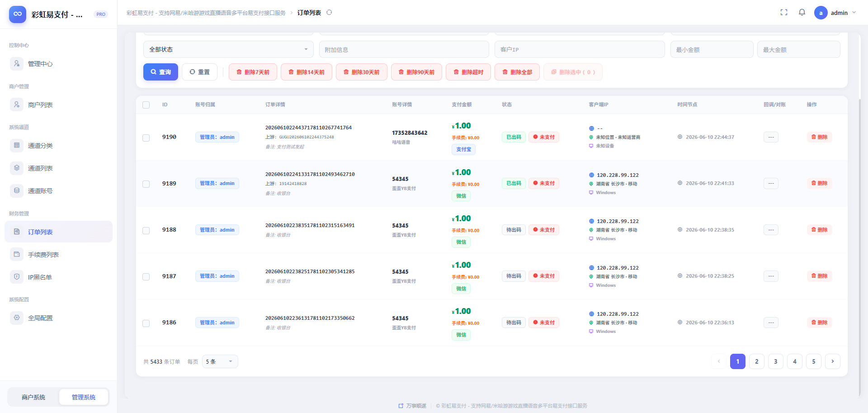Focus the 附加信息 input field
Screen dimensions: 868x413
coord(404,49)
